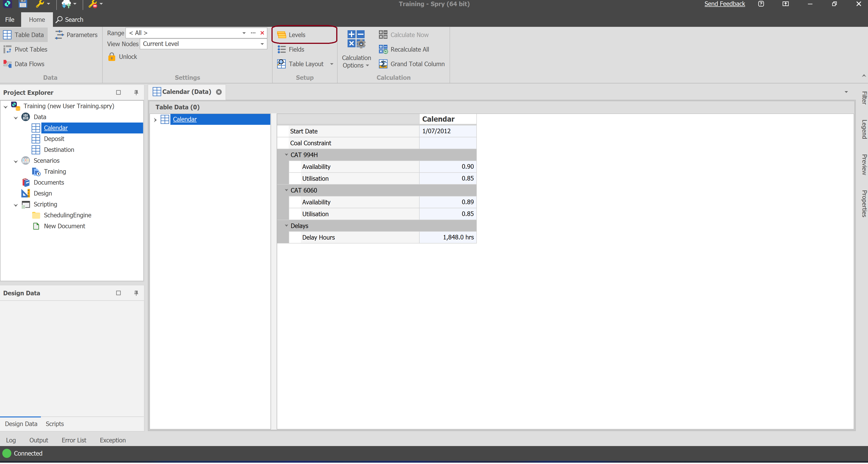Open the File menu
Viewport: 868px width, 464px height.
coord(10,20)
